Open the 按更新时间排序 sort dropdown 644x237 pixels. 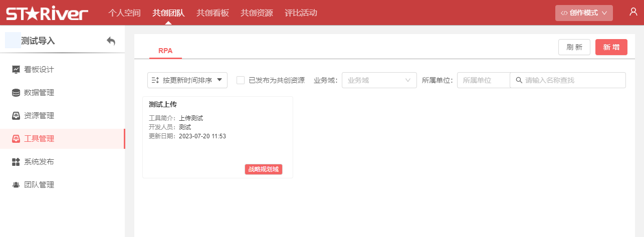(187, 80)
